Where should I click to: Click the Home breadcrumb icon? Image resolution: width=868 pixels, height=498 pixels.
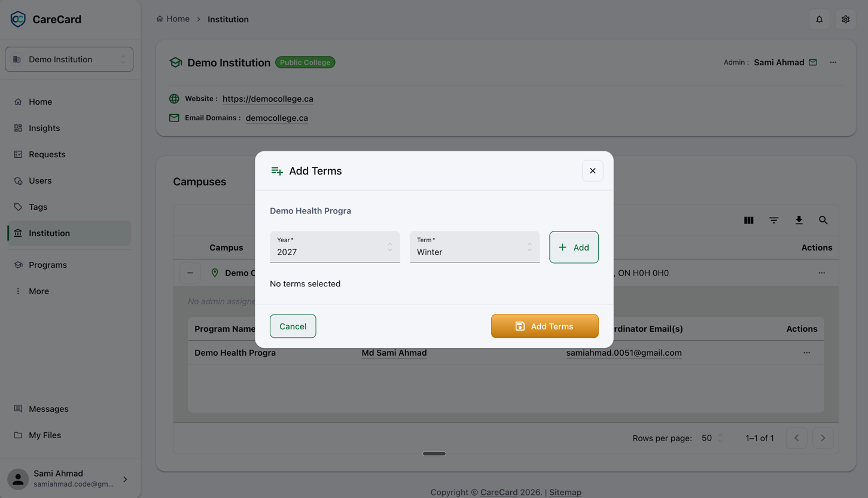click(x=160, y=19)
